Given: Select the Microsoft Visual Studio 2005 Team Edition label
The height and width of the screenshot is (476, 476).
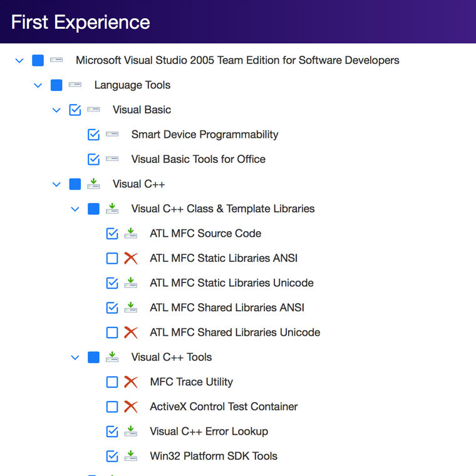Looking at the screenshot, I should pyautogui.click(x=237, y=60).
